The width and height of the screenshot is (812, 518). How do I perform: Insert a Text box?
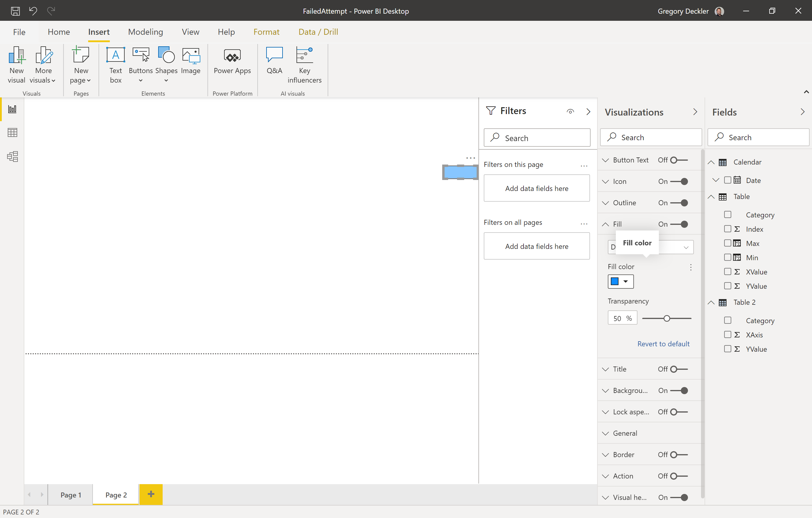[x=116, y=65]
